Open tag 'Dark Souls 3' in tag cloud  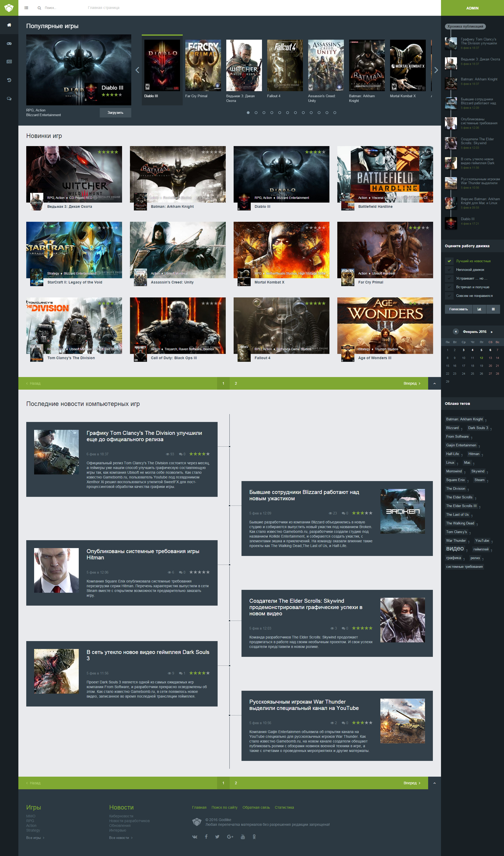(478, 428)
